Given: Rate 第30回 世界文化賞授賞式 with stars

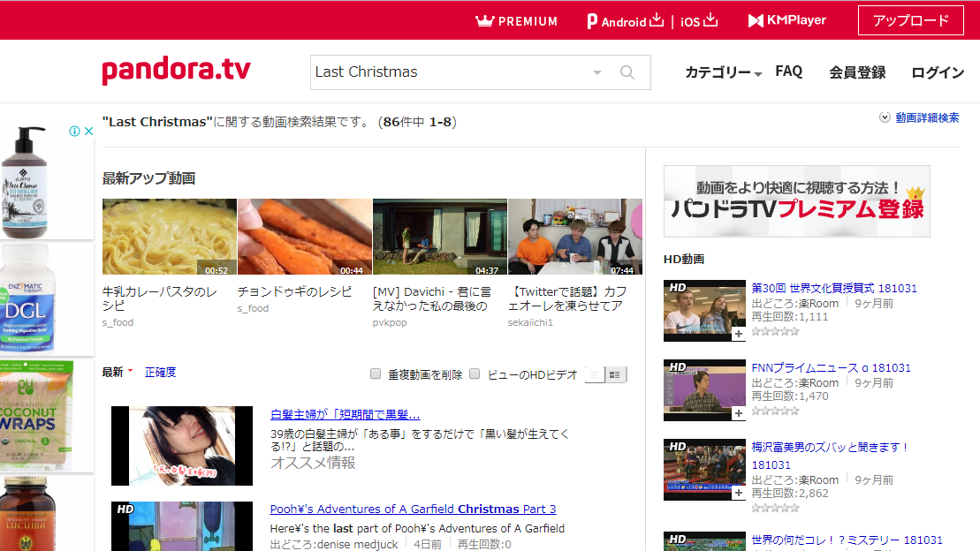Looking at the screenshot, I should [x=775, y=332].
